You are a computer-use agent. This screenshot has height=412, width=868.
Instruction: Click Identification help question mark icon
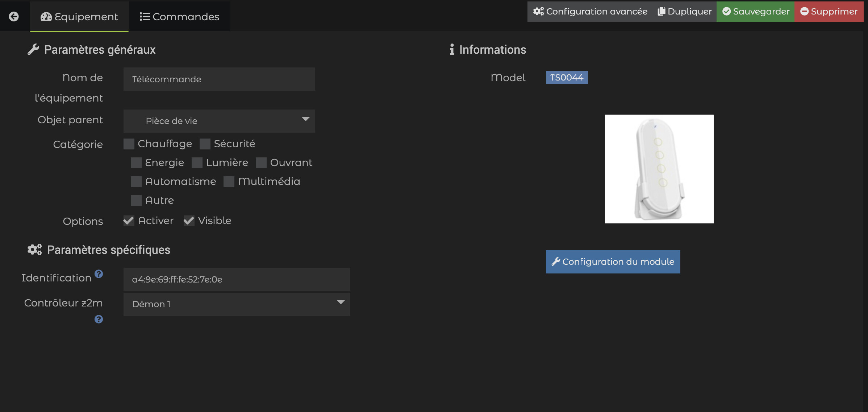tap(99, 274)
